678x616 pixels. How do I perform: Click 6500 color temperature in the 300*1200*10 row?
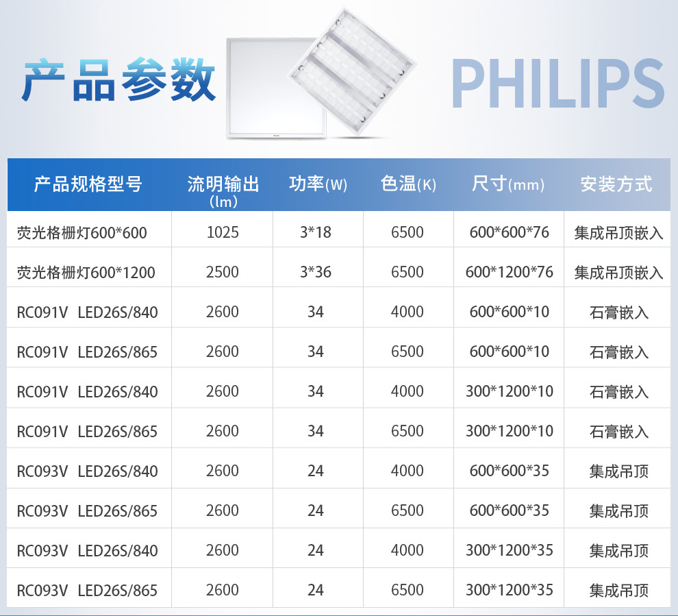click(x=407, y=431)
